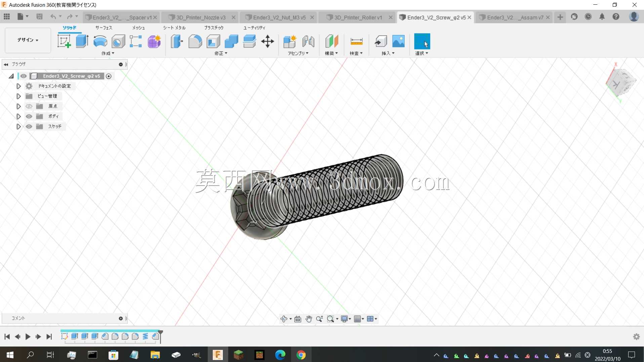
Task: Jump to timeline end
Action: [x=49, y=337]
